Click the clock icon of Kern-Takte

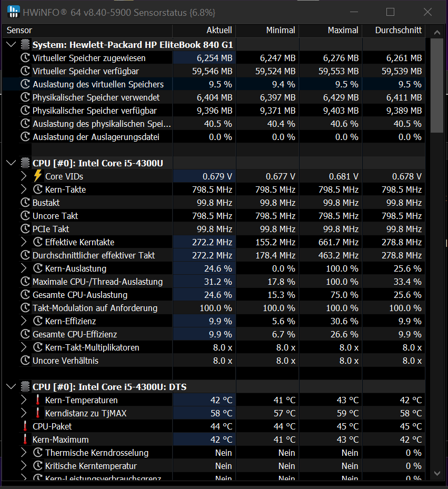click(38, 189)
